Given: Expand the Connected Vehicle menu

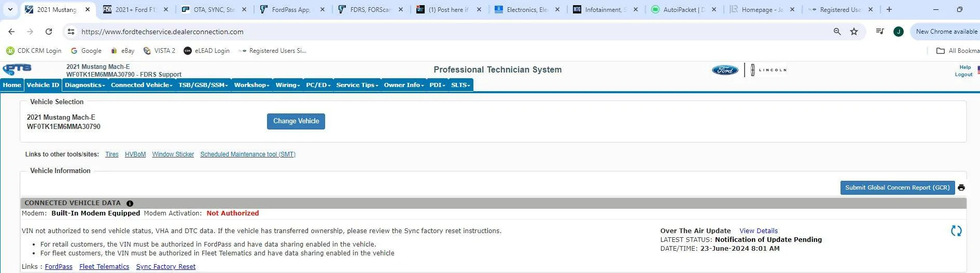Looking at the screenshot, I should (x=142, y=85).
